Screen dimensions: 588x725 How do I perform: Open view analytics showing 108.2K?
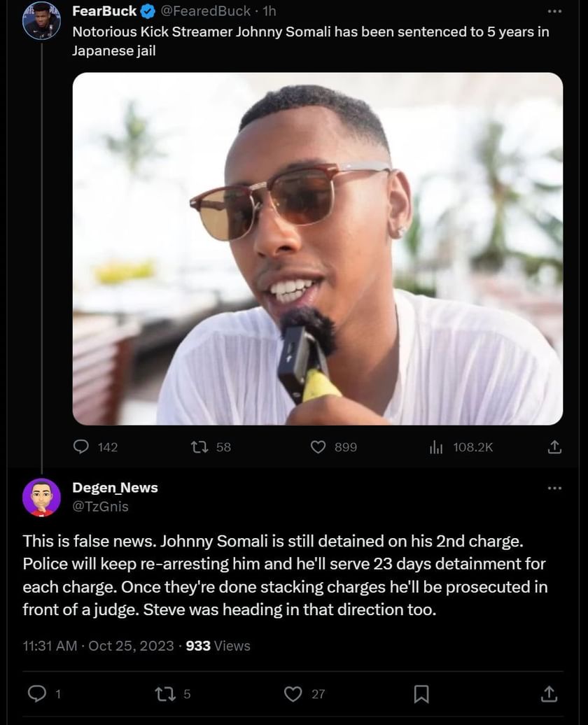click(437, 446)
